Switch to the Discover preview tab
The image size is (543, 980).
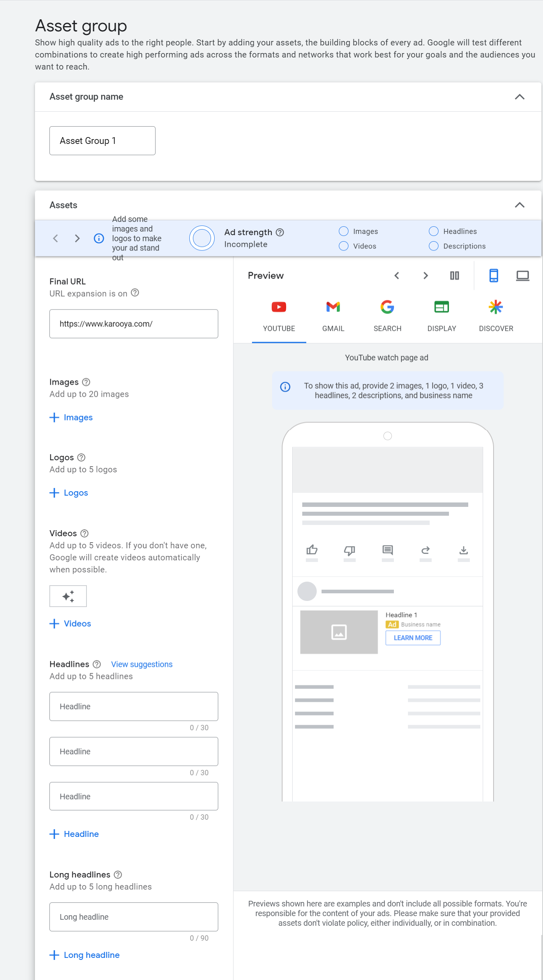tap(496, 317)
